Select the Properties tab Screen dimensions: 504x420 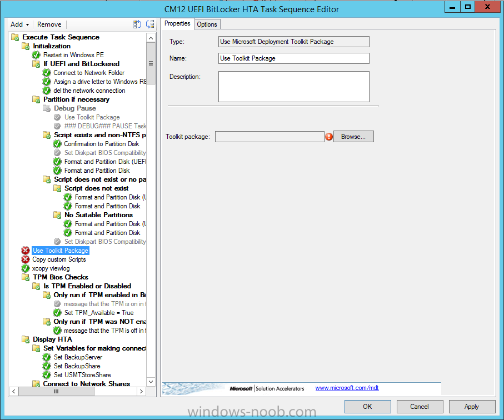[177, 23]
